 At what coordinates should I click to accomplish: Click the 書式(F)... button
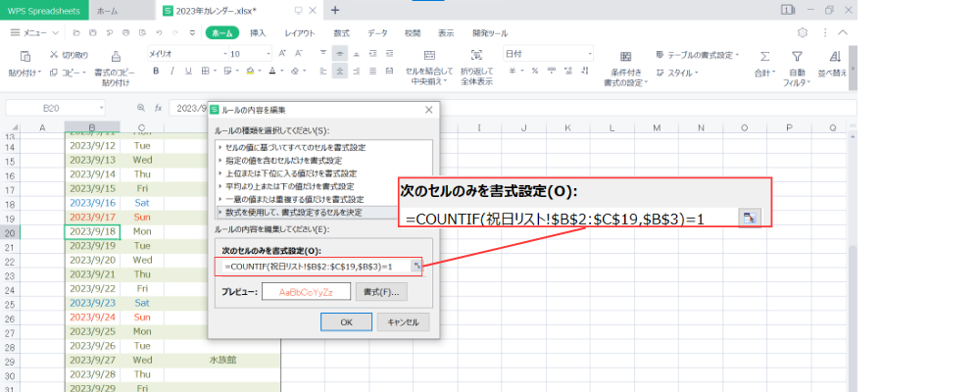(x=381, y=292)
